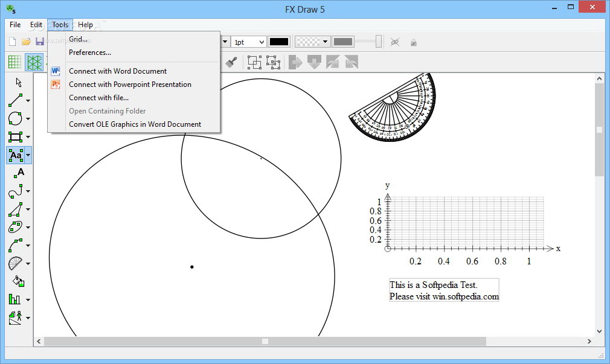
Task: Select the Softpedia Test text box
Action: pyautogui.click(x=444, y=290)
